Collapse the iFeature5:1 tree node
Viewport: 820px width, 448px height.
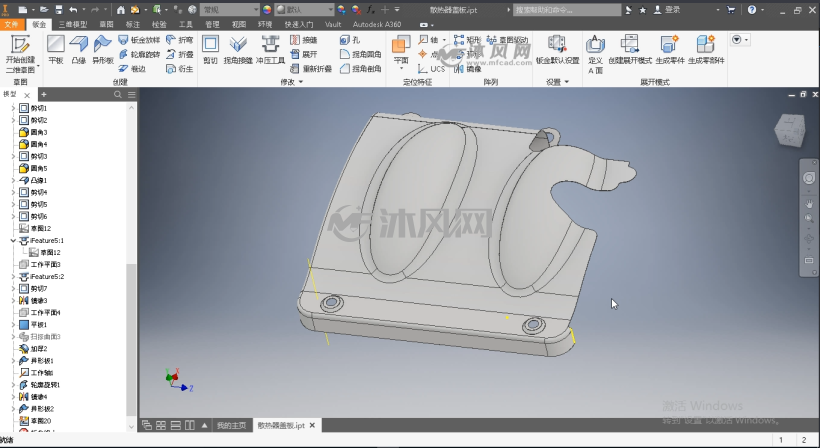tap(13, 240)
